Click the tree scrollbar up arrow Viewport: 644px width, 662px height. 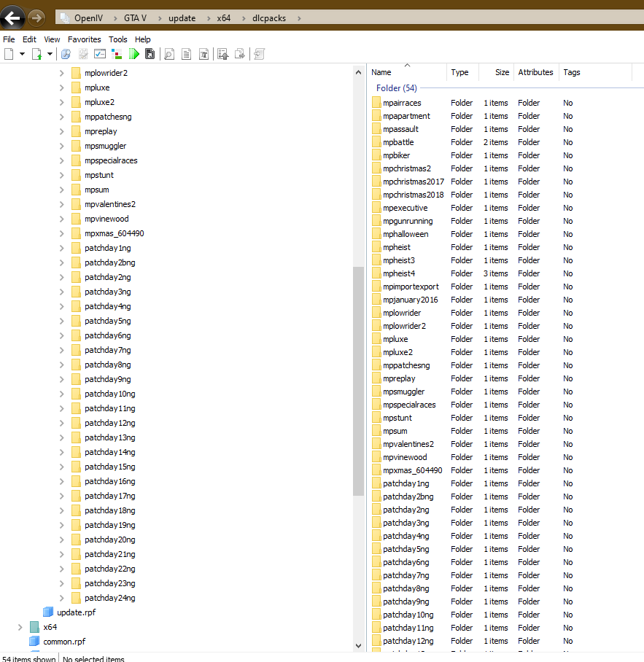[x=359, y=72]
